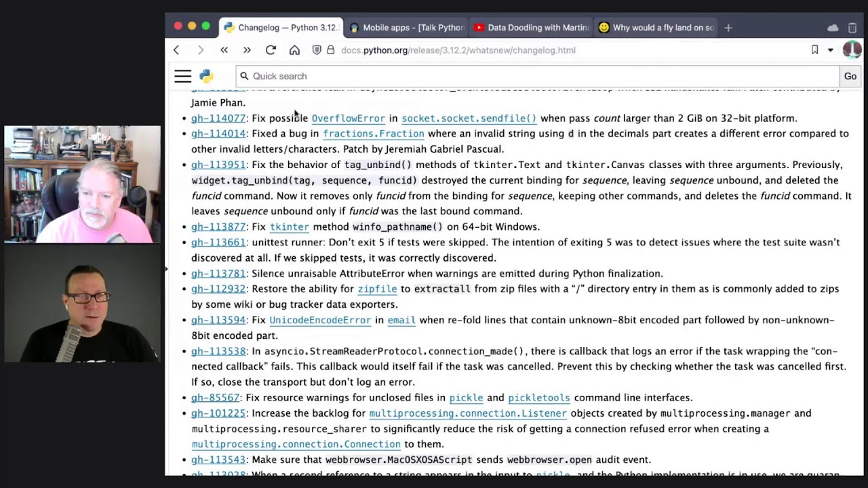Click the Go search button
868x488 pixels.
pyautogui.click(x=850, y=76)
